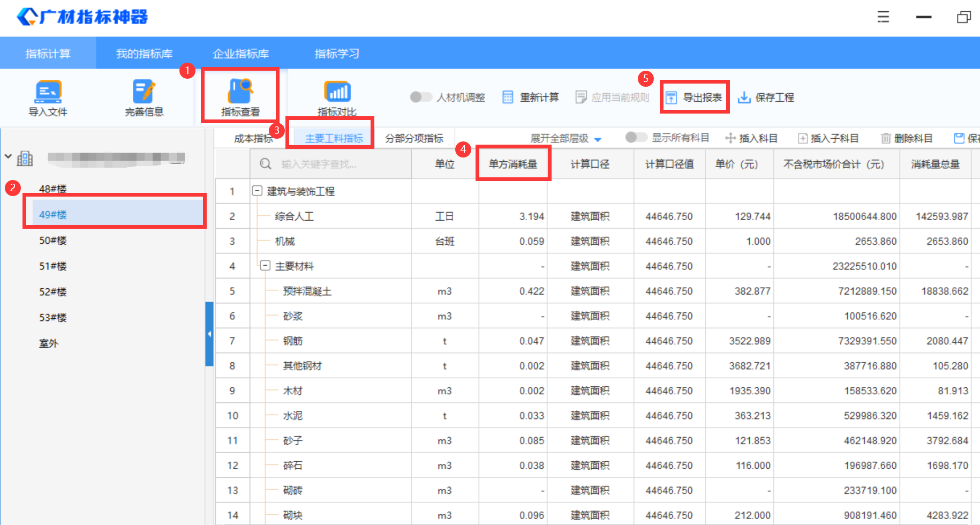
Task: Open the 指标查看 viewer
Action: click(x=240, y=98)
